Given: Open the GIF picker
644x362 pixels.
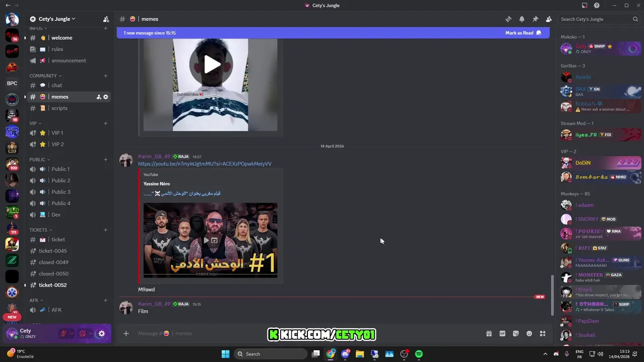Looking at the screenshot, I should 502,333.
